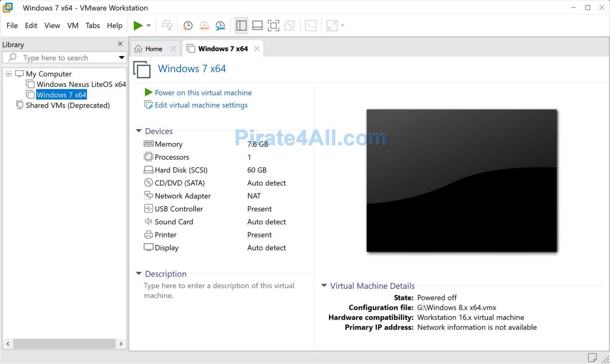The image size is (610, 364).
Task: Switch to the Home tab
Action: [153, 49]
